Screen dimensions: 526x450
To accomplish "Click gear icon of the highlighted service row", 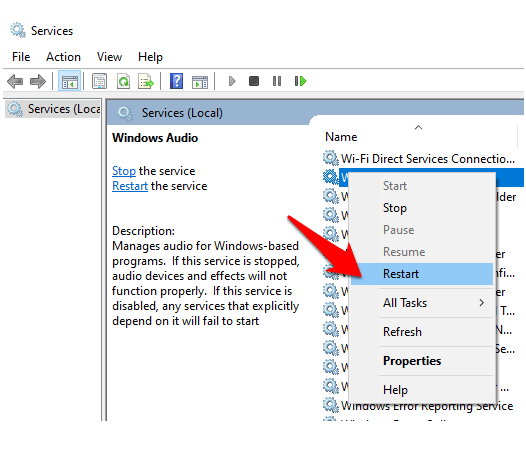I will 331,177.
